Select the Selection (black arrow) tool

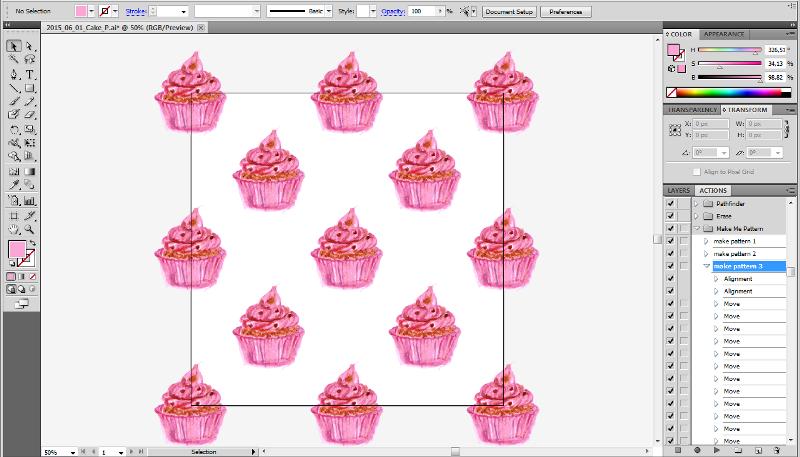coord(14,46)
